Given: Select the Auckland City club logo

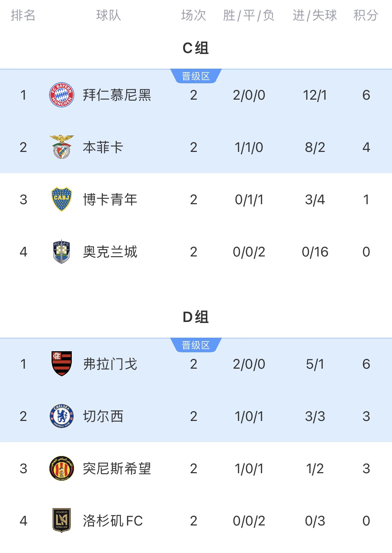Looking at the screenshot, I should point(62,252).
